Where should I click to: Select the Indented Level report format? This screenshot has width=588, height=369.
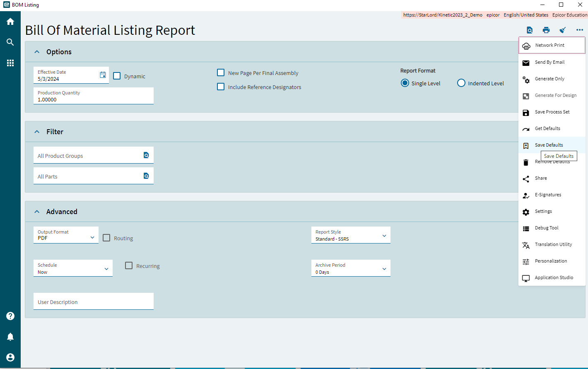click(461, 83)
